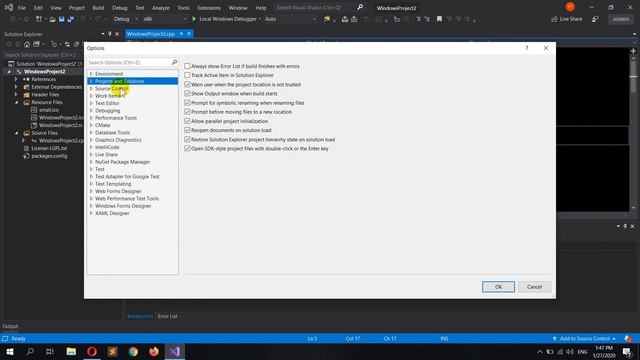Switch to WindowsProject2.cpp tab
This screenshot has width=640, height=360.
151,34
